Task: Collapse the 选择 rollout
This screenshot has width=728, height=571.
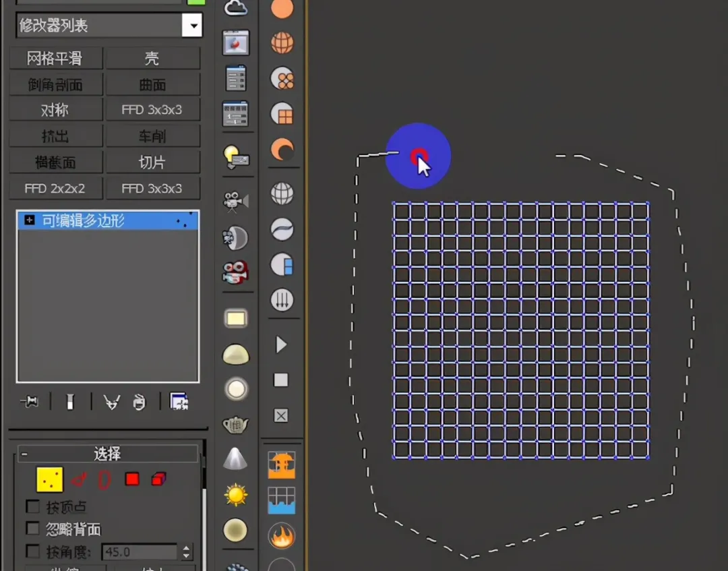Action: [24, 454]
